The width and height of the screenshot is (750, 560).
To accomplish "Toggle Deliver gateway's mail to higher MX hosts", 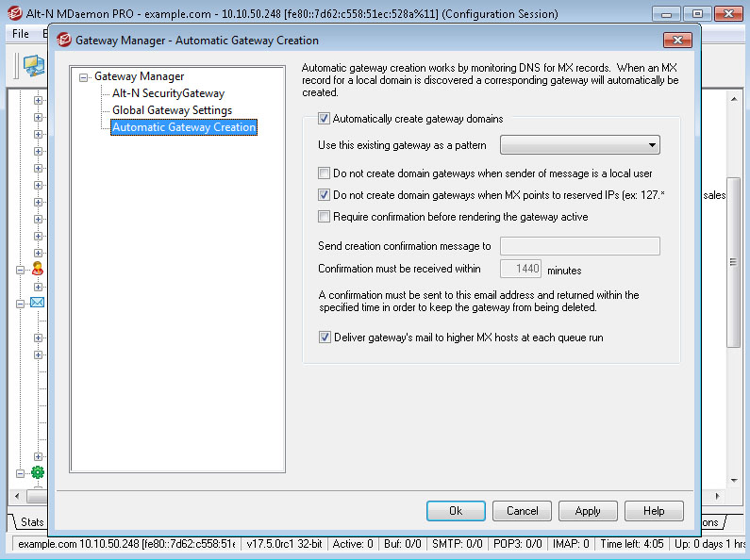I will tap(325, 338).
